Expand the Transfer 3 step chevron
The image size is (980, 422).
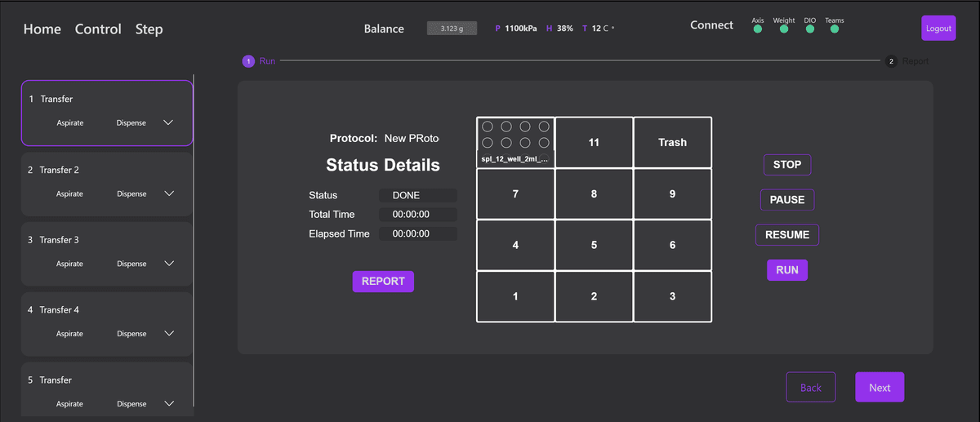168,264
